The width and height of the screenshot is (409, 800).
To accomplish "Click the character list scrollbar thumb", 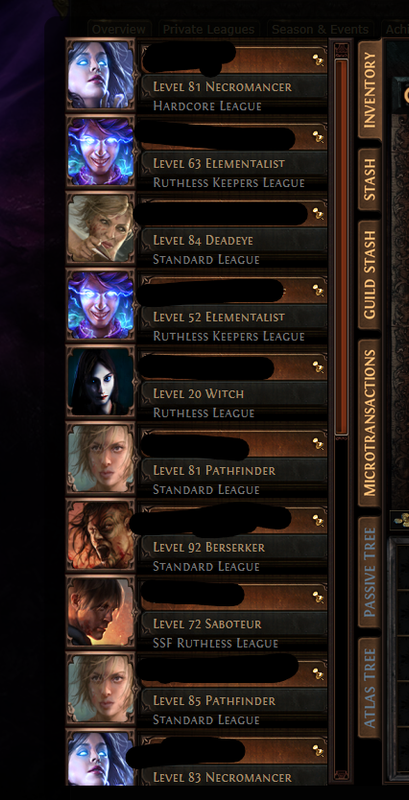I will pyautogui.click(x=341, y=246).
